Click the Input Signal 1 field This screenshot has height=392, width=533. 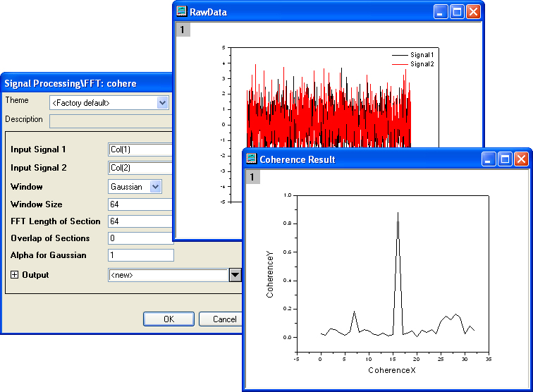click(140, 149)
